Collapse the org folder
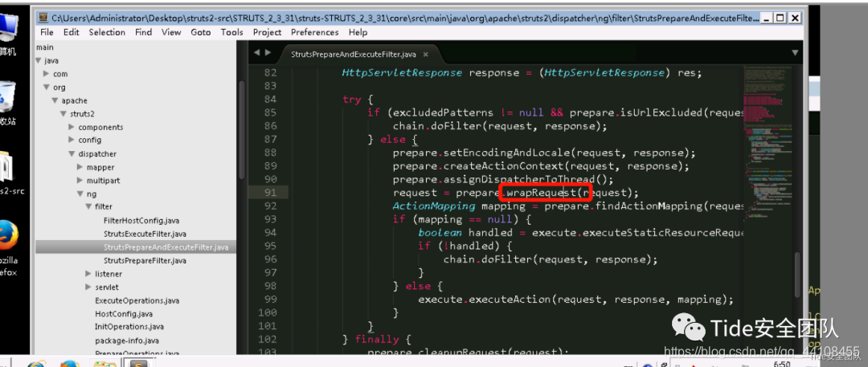Viewport: 868px width, 367px height. (x=47, y=88)
